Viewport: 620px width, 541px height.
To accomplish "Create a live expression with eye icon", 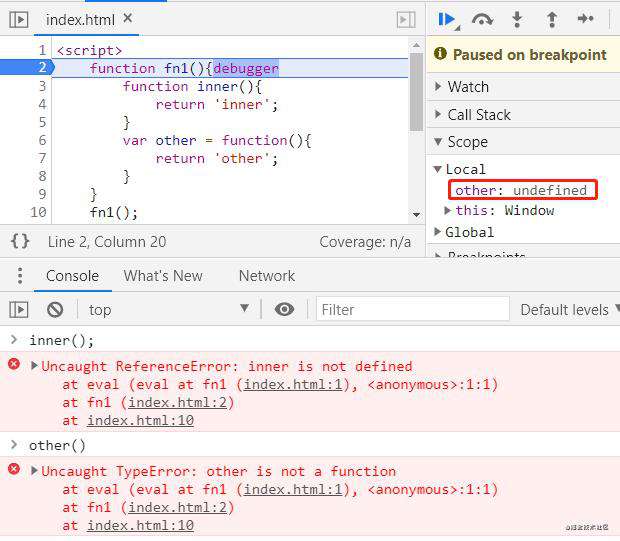I will 284,309.
